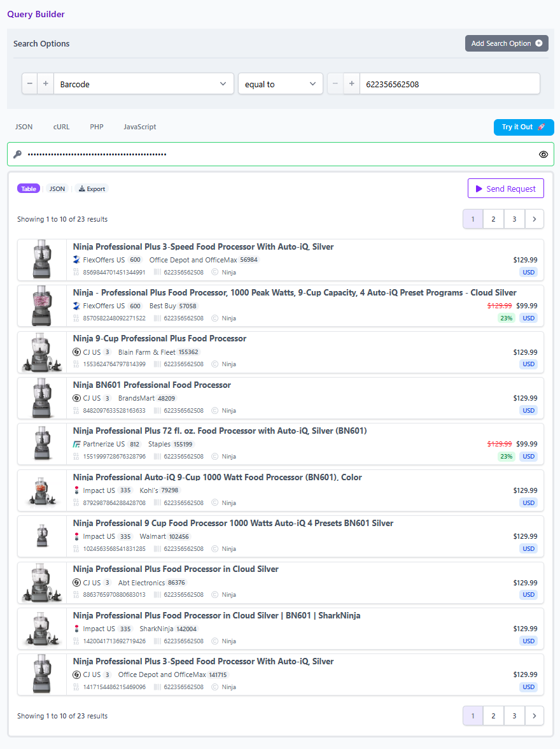560x749 pixels.
Task: Click the plus button beside the barcode value field
Action: (352, 83)
